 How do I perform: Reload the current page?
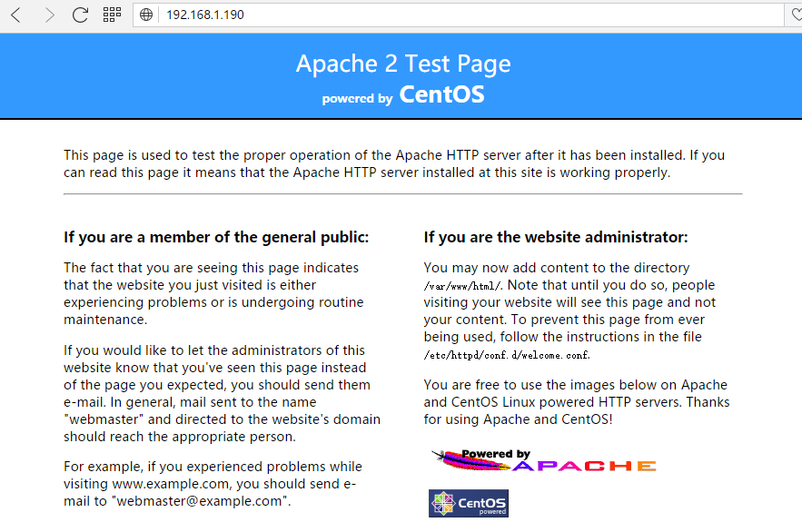(80, 15)
